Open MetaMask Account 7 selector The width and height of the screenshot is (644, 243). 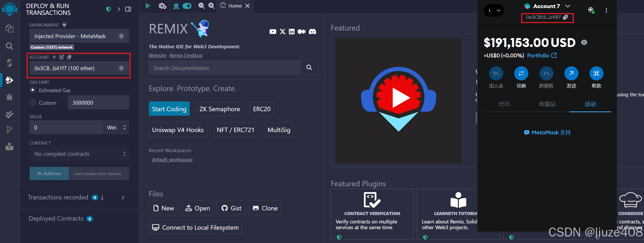click(x=547, y=6)
